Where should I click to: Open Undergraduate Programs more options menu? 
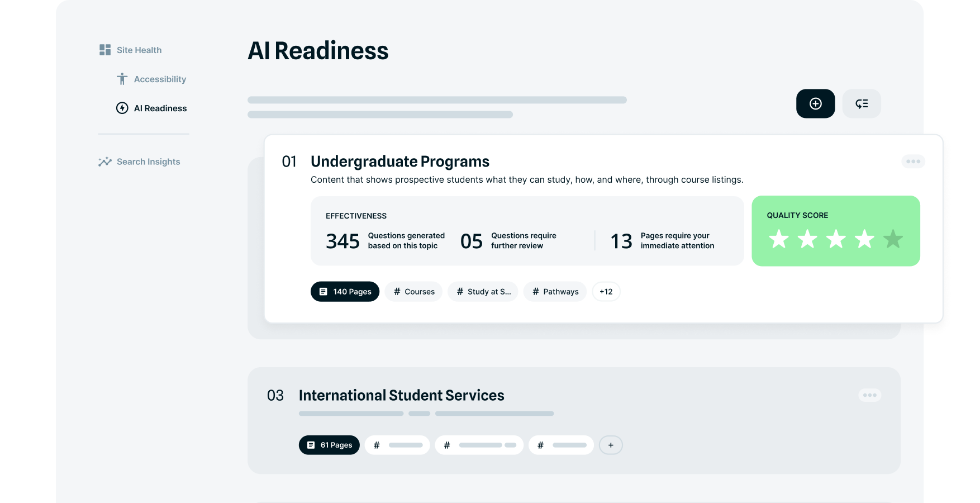click(913, 162)
